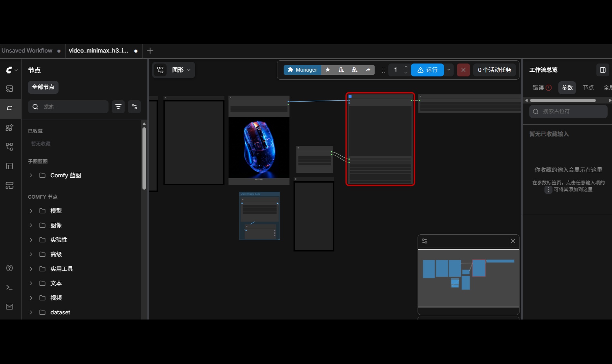Switch to the 参数 tab
The image size is (612, 364).
click(567, 88)
